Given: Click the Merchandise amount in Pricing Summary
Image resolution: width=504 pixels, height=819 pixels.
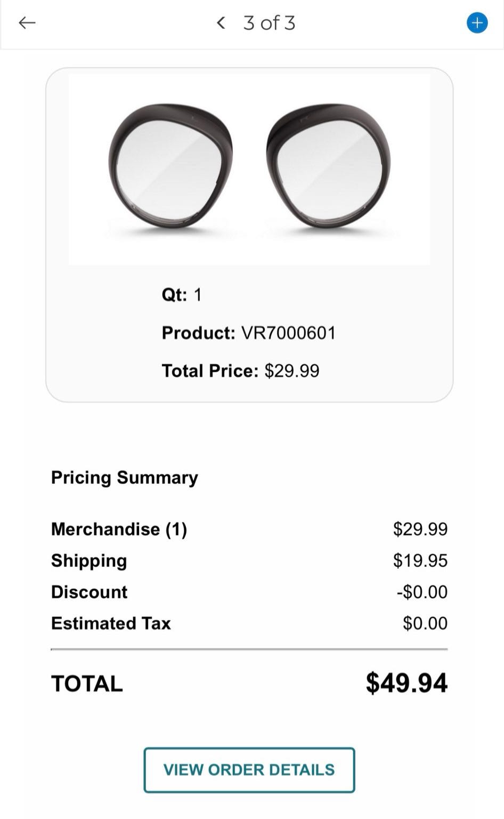Looking at the screenshot, I should [420, 529].
